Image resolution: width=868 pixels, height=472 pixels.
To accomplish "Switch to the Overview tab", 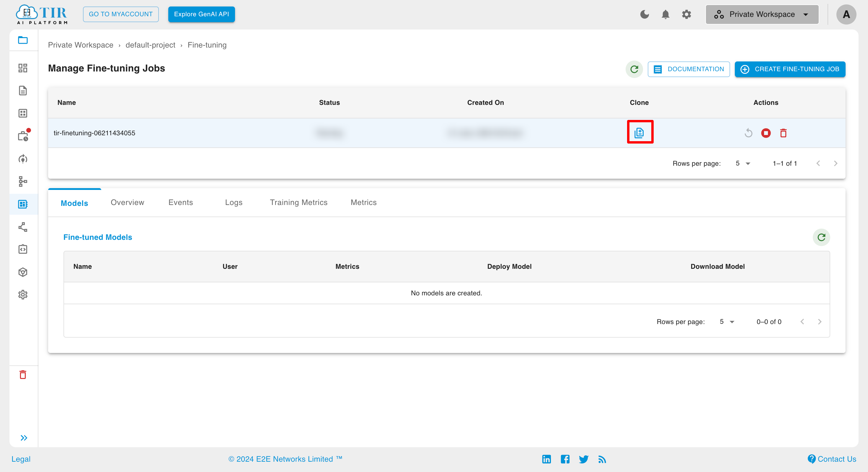I will 128,202.
